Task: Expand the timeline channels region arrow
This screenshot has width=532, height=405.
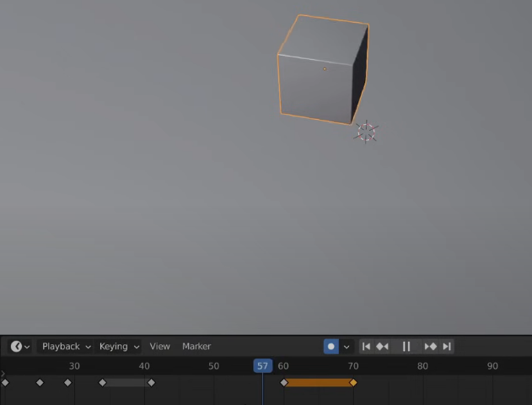Action: [x=3, y=374]
